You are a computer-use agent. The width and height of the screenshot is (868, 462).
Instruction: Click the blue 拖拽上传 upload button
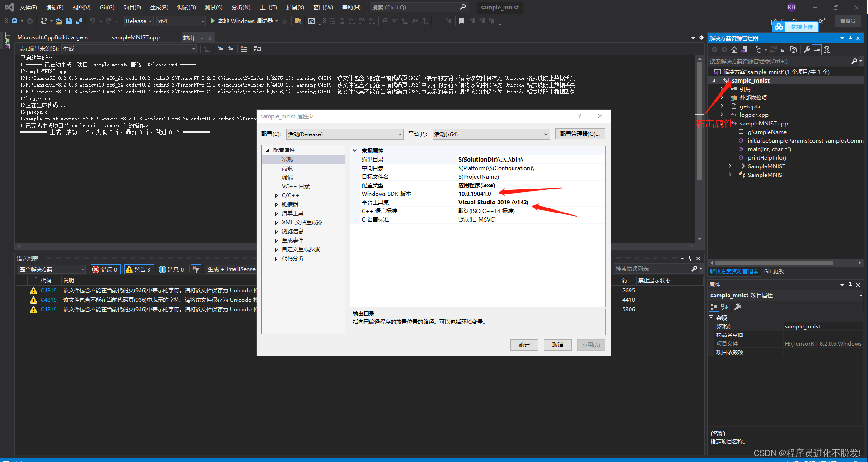(795, 27)
